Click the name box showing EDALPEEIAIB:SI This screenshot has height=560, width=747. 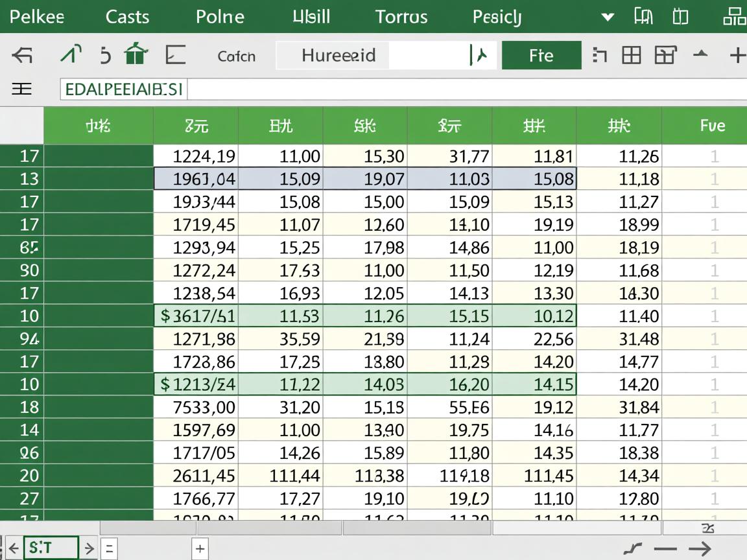[124, 89]
